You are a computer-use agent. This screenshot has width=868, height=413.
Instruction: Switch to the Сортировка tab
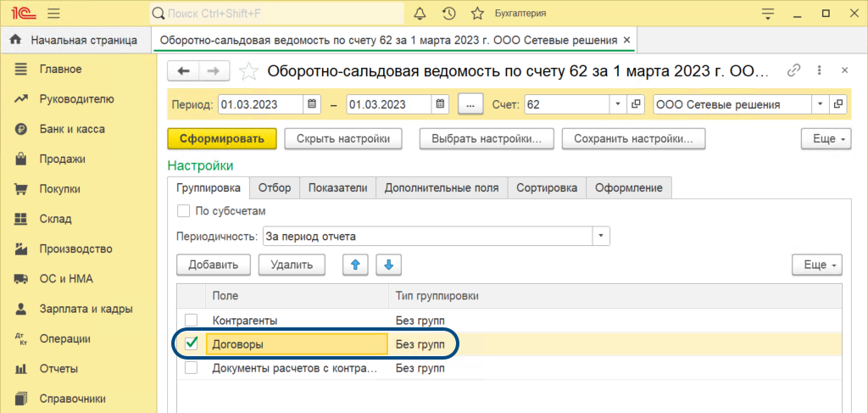click(x=547, y=187)
